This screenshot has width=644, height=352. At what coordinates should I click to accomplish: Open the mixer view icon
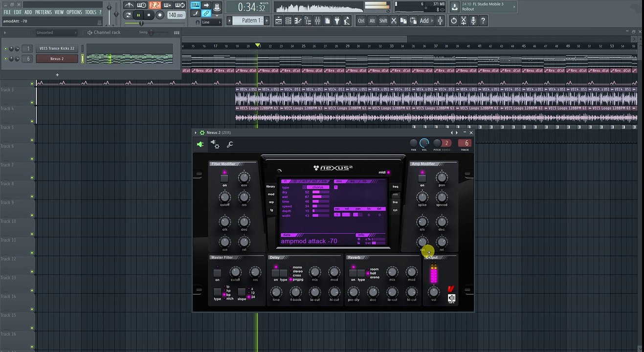pos(318,21)
